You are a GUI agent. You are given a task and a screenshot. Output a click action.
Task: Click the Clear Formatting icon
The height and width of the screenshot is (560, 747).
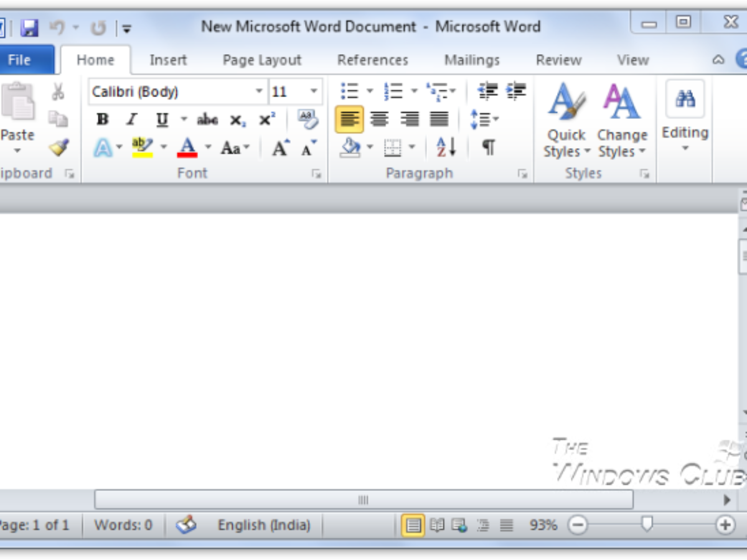[x=308, y=119]
